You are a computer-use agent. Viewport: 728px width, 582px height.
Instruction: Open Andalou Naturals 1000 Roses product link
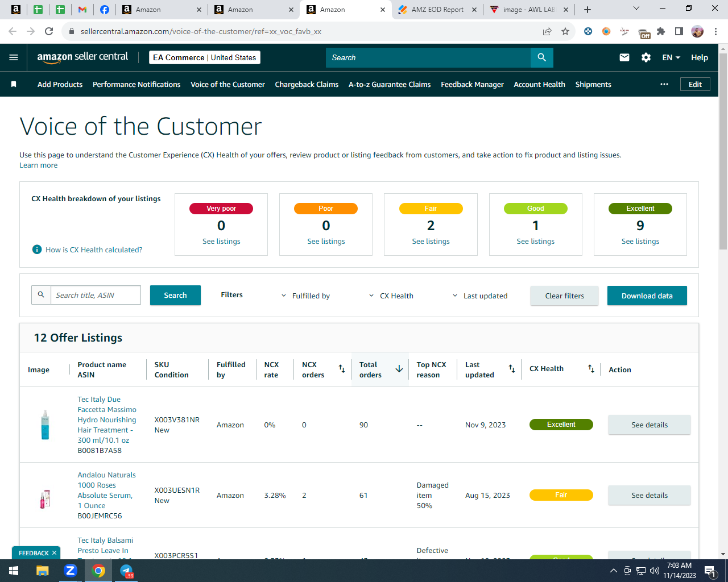[x=107, y=490]
